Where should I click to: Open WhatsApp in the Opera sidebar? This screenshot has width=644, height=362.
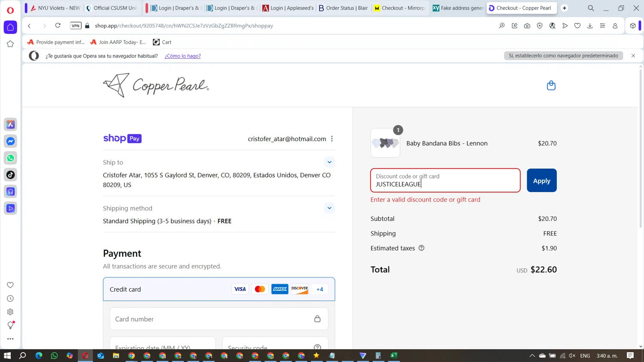click(10, 158)
